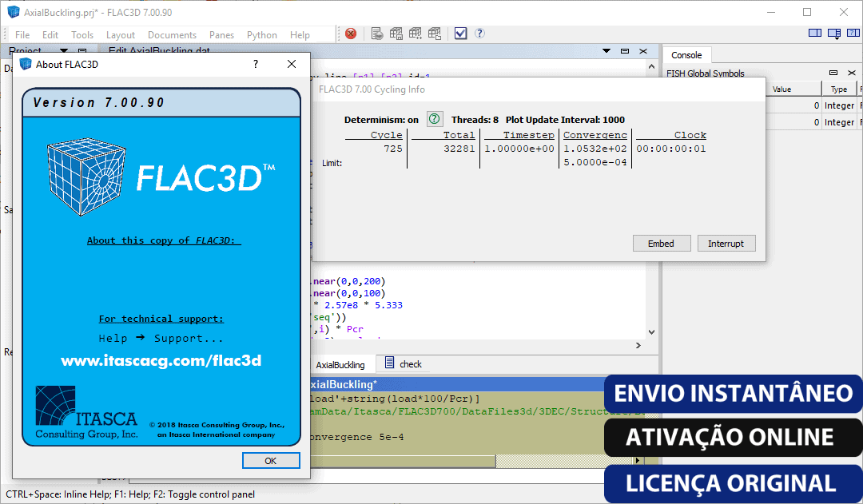863x504 pixels.
Task: Click the 'Threads: 8' text
Action: [475, 119]
